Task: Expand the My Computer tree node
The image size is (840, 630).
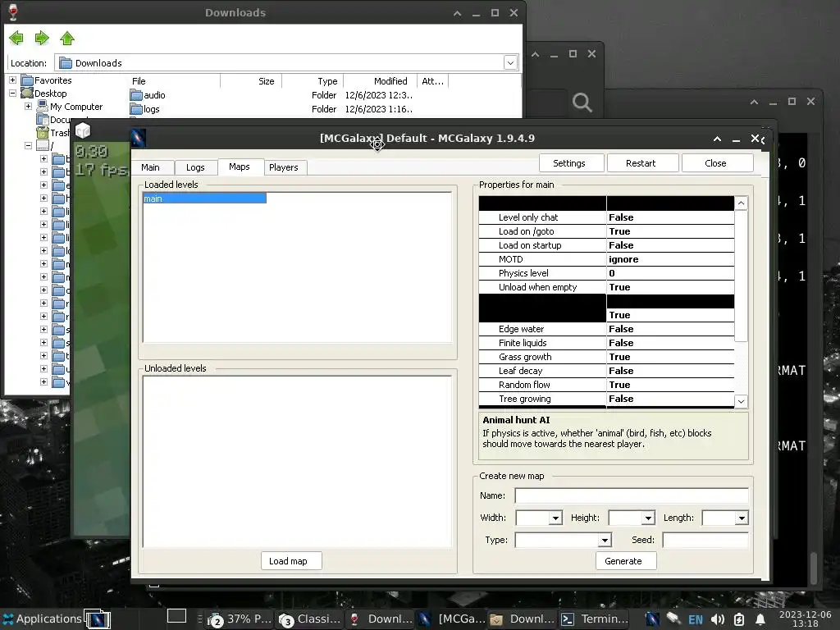Action: point(28,106)
